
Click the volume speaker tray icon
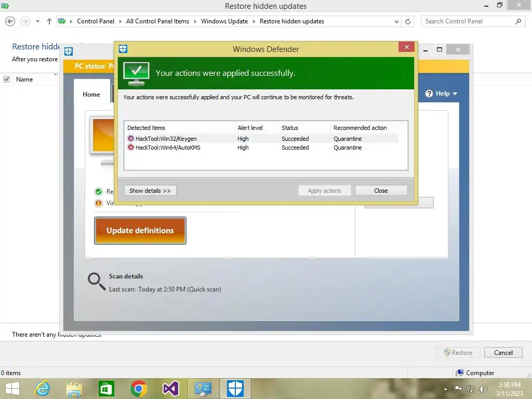click(483, 389)
